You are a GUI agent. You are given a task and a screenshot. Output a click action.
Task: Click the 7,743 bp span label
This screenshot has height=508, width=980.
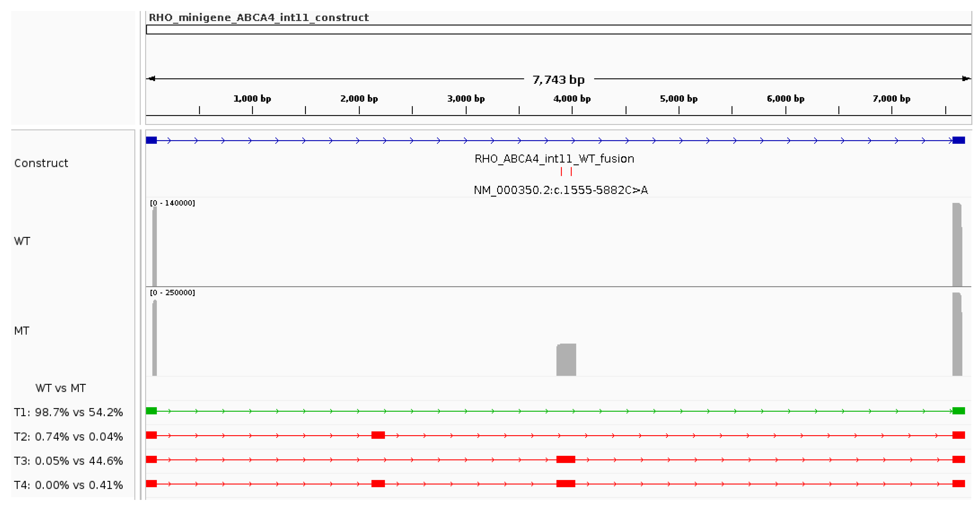point(559,80)
